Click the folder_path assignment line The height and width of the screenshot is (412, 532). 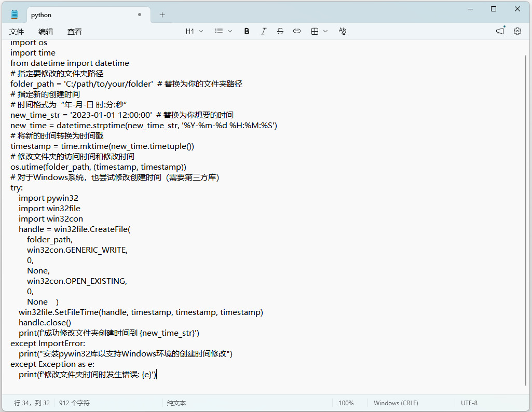[x=127, y=84]
